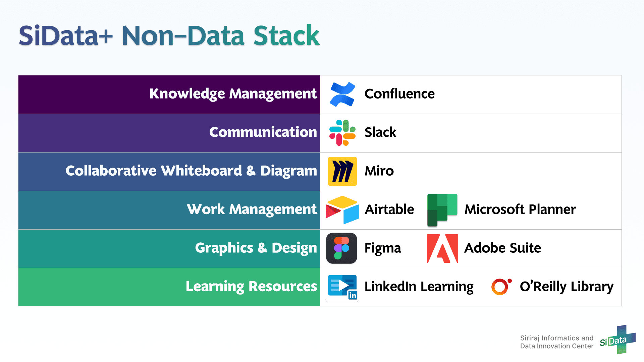This screenshot has width=644, height=362.
Task: Click the Airtable logo icon
Action: tap(342, 210)
